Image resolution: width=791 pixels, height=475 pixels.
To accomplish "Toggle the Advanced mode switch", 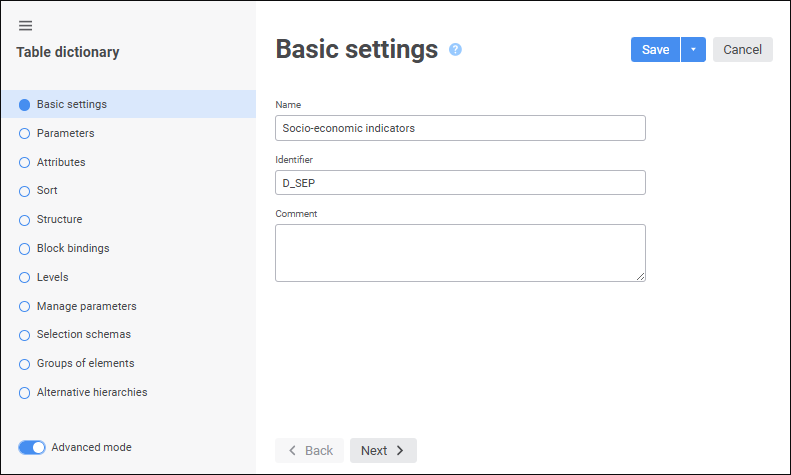I will pyautogui.click(x=32, y=448).
